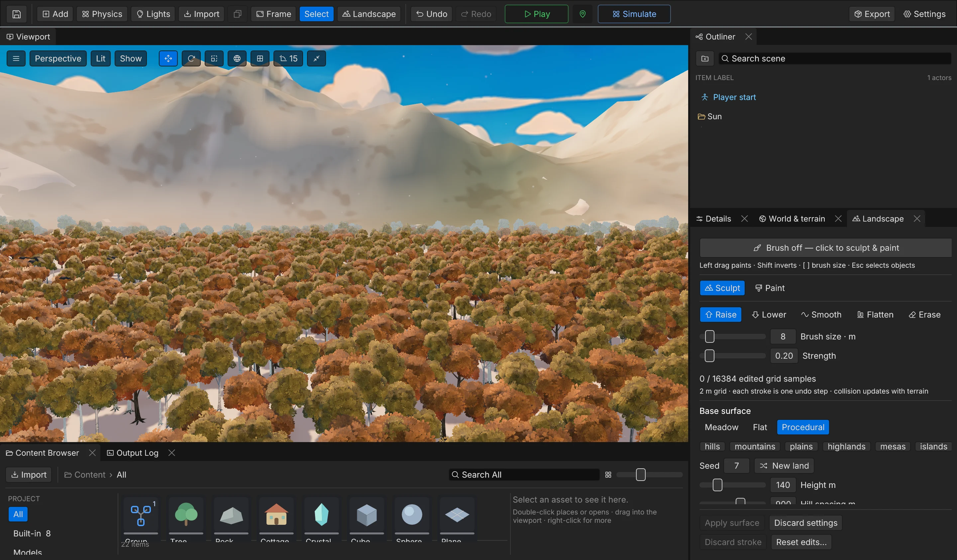
Task: Click the new folder icon in Outliner
Action: pos(705,58)
